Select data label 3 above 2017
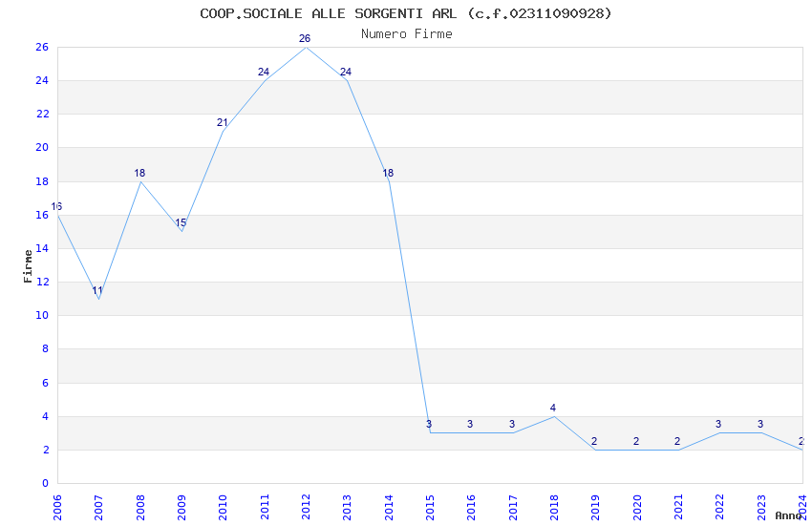This screenshot has width=812, height=525. click(512, 424)
